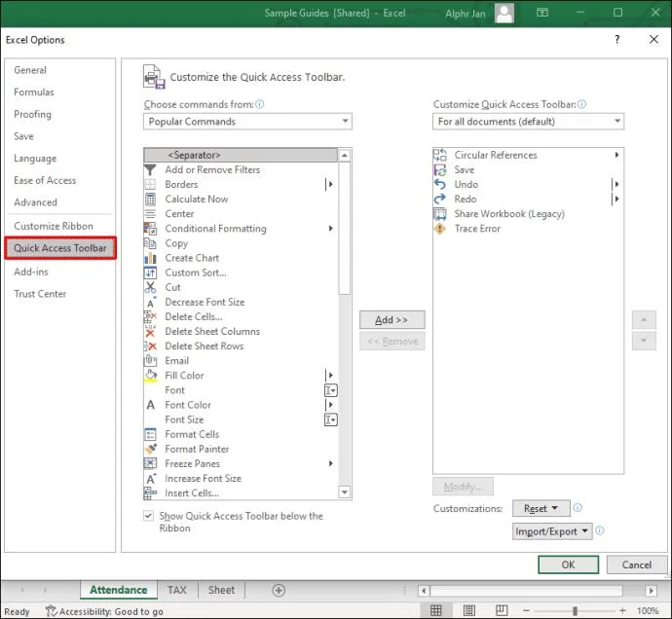Select the Circular References icon in toolbar list
The image size is (672, 619).
[x=439, y=155]
